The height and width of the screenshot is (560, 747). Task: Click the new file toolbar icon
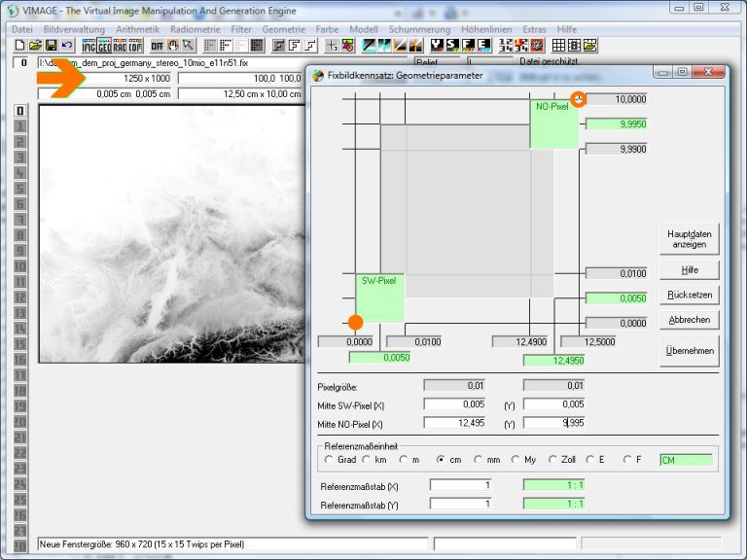[x=19, y=45]
